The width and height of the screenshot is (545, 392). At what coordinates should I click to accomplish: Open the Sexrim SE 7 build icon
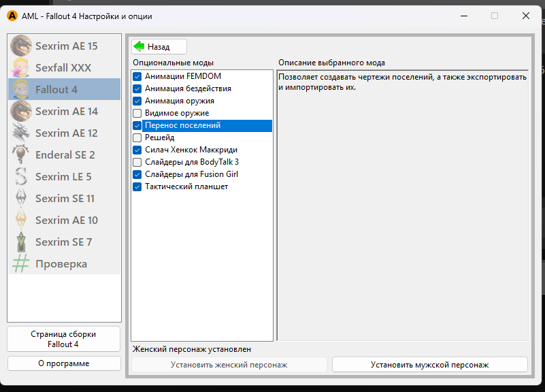22,242
